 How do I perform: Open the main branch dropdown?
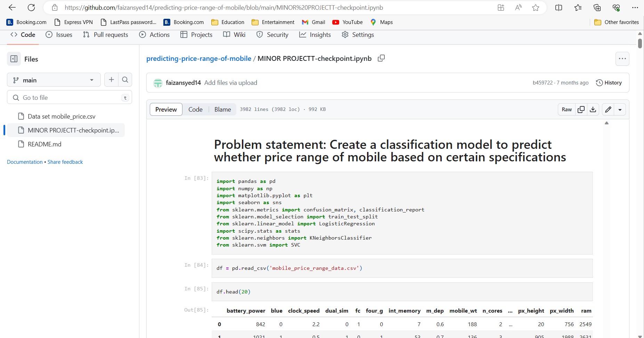click(54, 80)
